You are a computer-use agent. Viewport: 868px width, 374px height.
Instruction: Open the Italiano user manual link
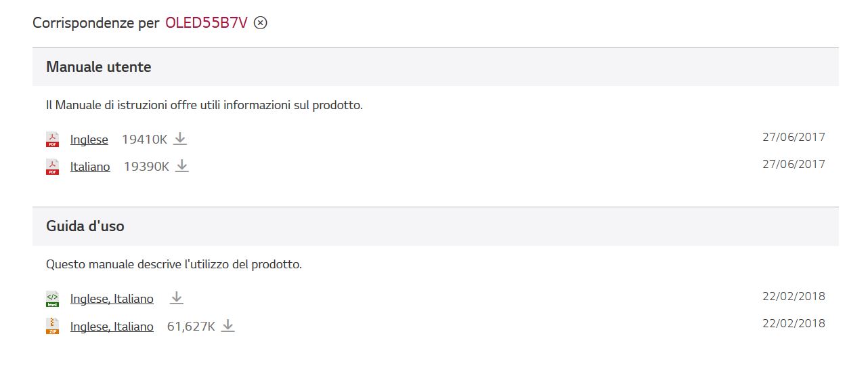90,167
